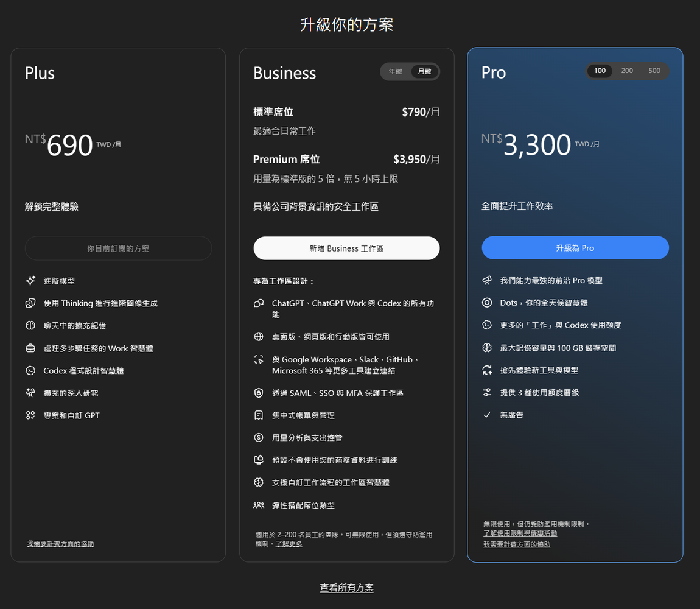Switch Business billing to 年繳
The height and width of the screenshot is (609, 700).
coord(396,71)
